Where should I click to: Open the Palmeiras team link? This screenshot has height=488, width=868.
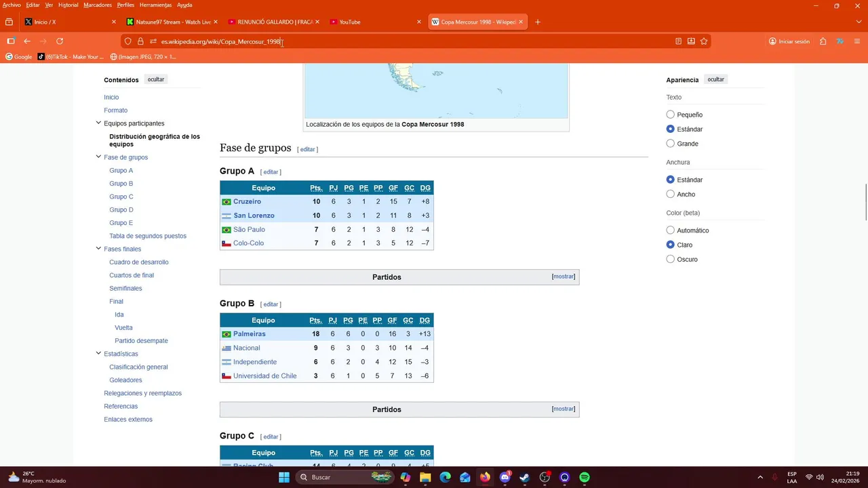(250, 333)
